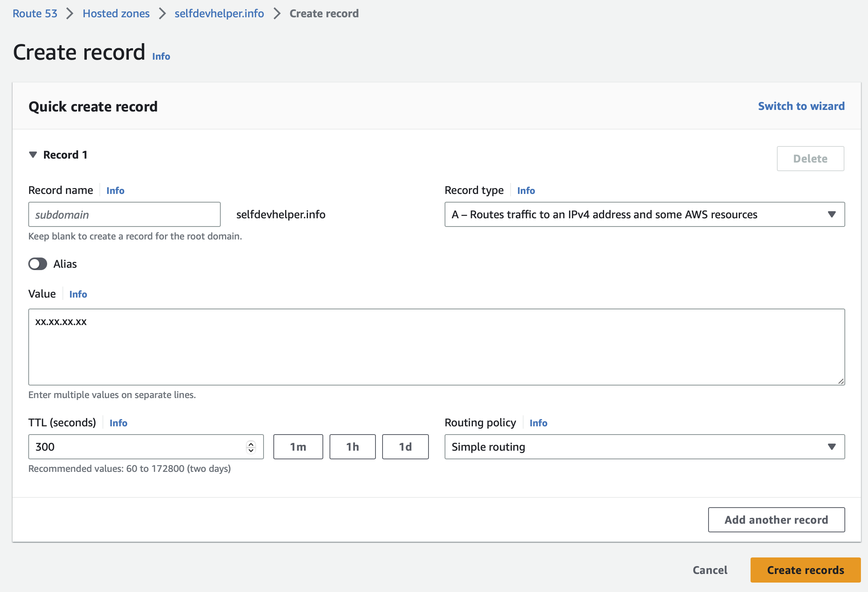Click the subdomain record name field
The width and height of the screenshot is (868, 592).
pyautogui.click(x=124, y=214)
